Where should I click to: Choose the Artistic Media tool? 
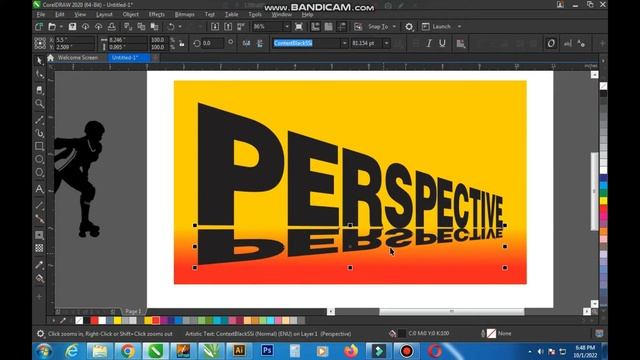39,133
